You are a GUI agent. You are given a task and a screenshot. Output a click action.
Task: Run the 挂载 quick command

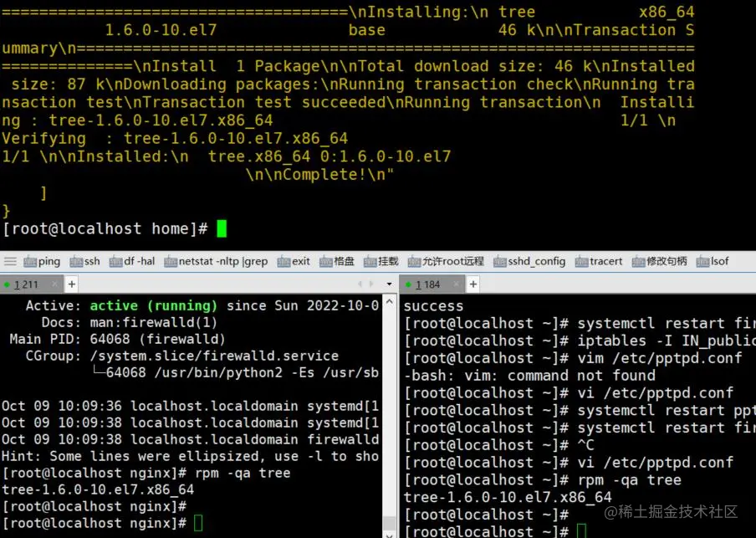[381, 262]
